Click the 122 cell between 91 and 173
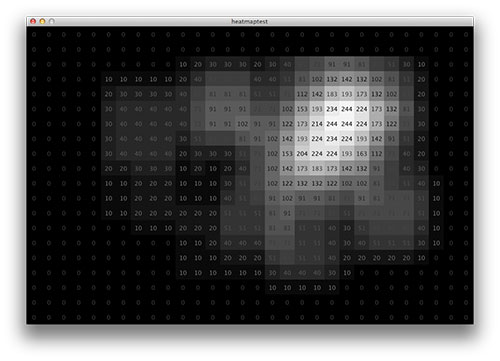This screenshot has width=500, height=361. (287, 124)
